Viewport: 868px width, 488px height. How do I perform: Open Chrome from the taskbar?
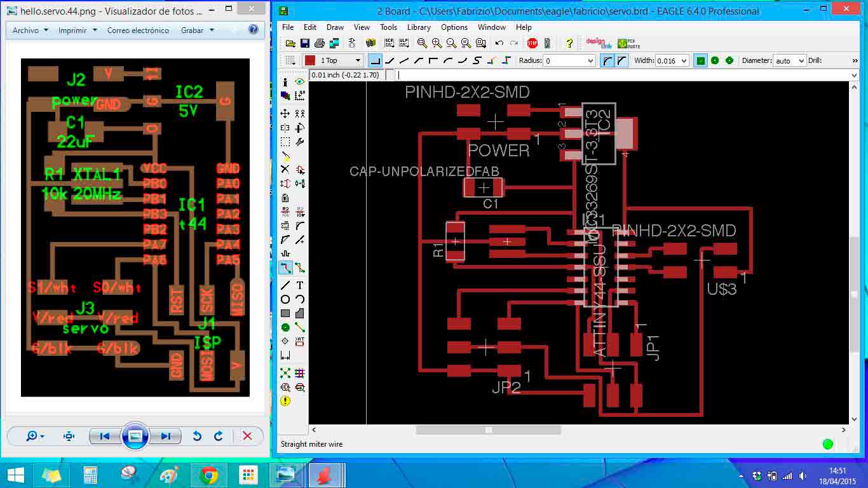coord(209,475)
